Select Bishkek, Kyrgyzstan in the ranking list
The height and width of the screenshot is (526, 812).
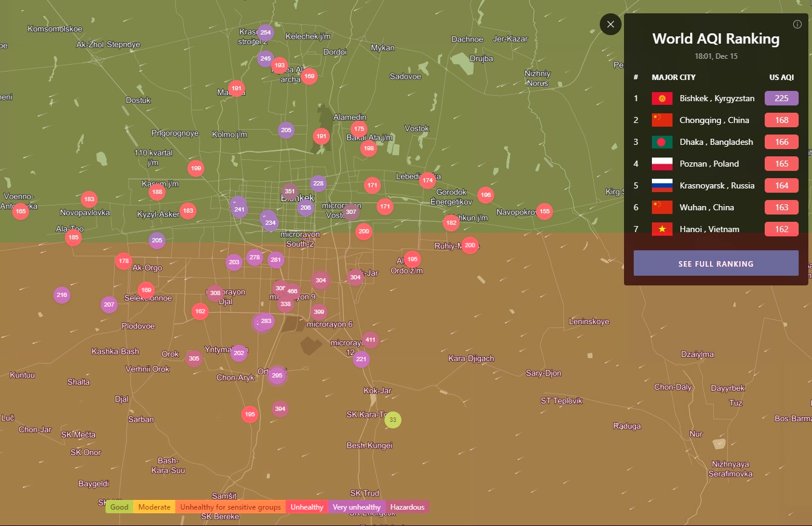pos(717,98)
